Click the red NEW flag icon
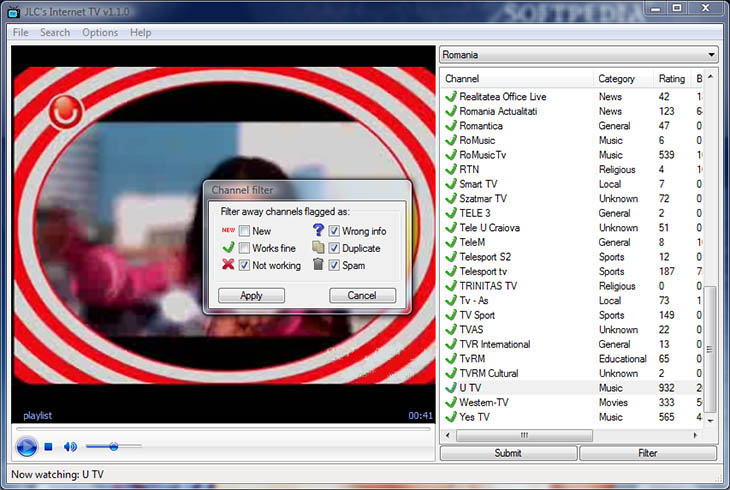 (x=228, y=230)
